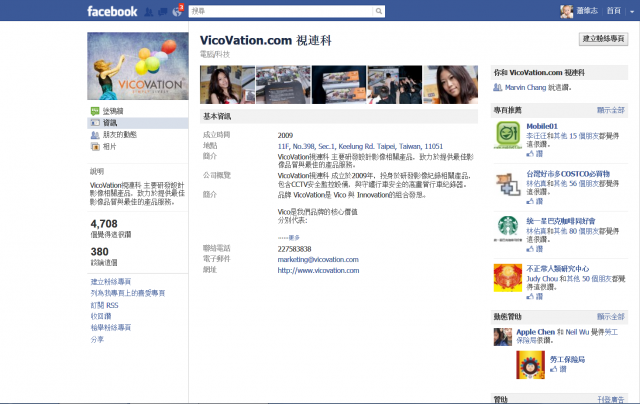Show all sponsored stories link
This screenshot has height=404, width=640.
pos(611,317)
